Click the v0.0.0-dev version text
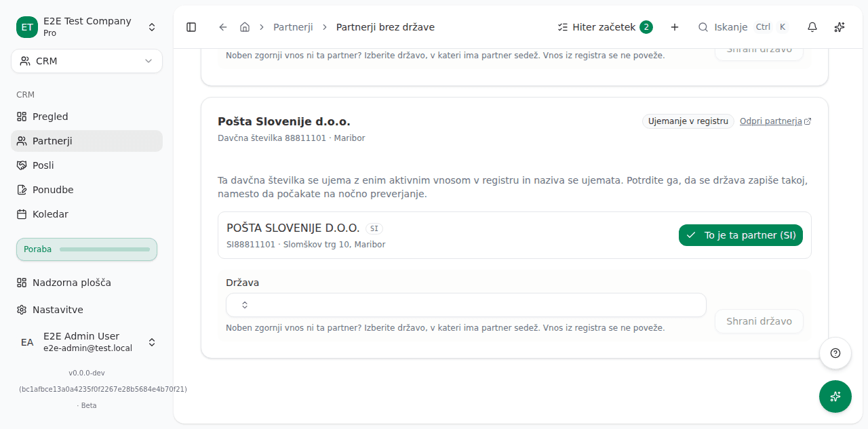The width and height of the screenshot is (868, 429). pyautogui.click(x=87, y=373)
